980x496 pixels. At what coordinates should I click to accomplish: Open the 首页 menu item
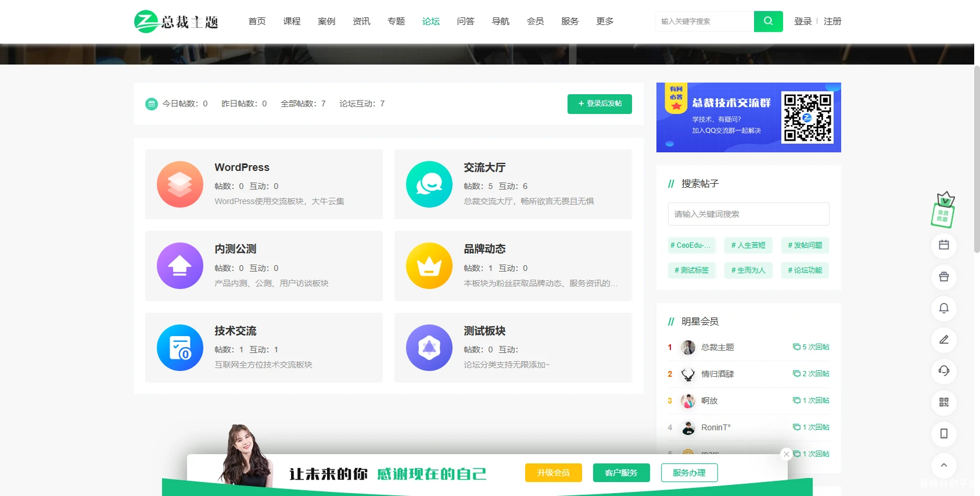coord(257,22)
